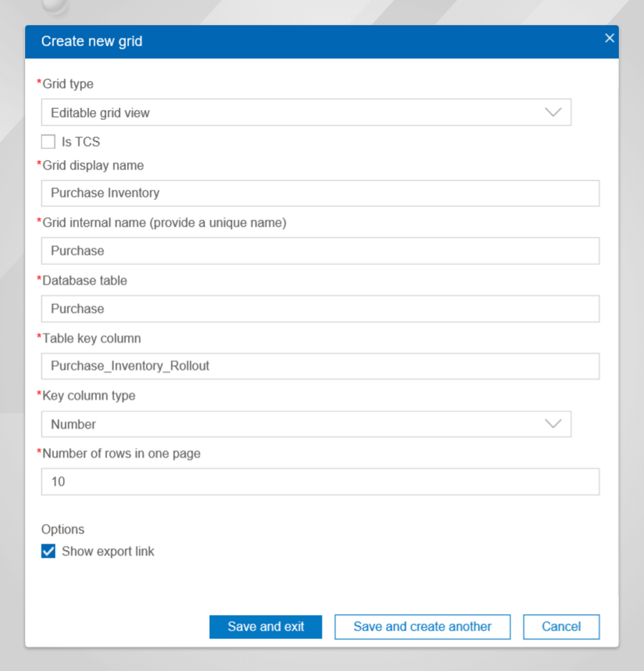Close the Create new grid dialog
The height and width of the screenshot is (671, 644).
coord(610,38)
